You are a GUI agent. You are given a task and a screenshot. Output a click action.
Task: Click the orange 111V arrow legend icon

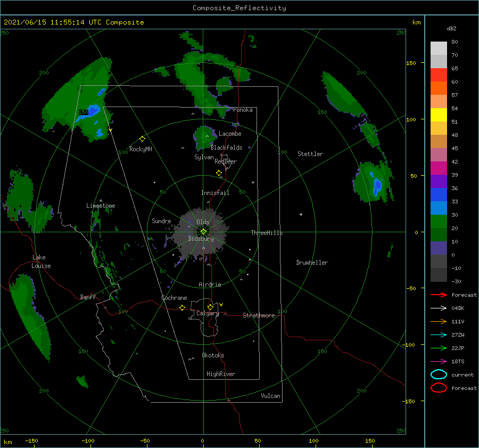pos(439,321)
